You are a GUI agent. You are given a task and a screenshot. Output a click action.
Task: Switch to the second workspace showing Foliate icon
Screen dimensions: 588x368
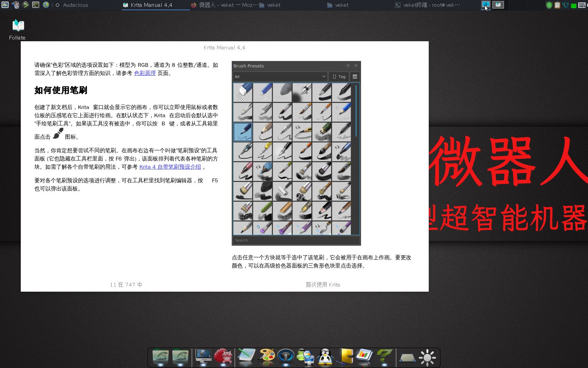coord(498,5)
